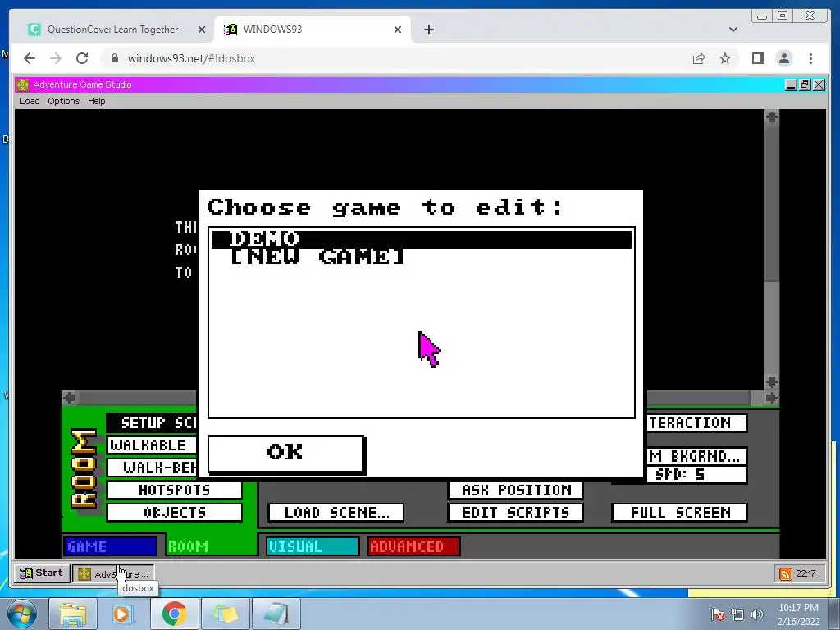Open the Help menu
The height and width of the screenshot is (630, 840).
point(97,101)
